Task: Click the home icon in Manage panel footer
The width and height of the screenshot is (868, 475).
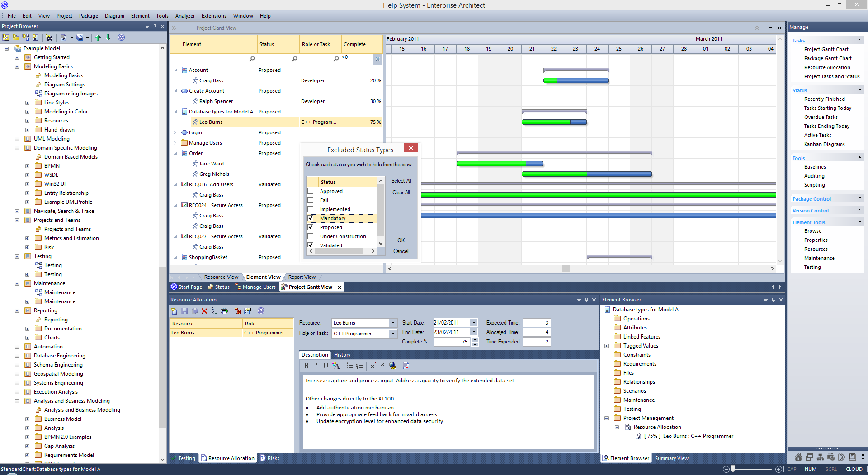Action: [x=798, y=457]
